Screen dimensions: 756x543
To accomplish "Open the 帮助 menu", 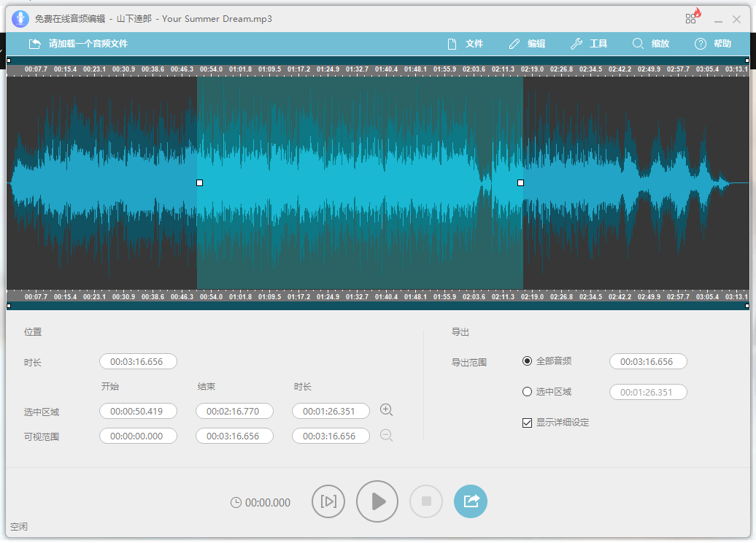I will (713, 44).
